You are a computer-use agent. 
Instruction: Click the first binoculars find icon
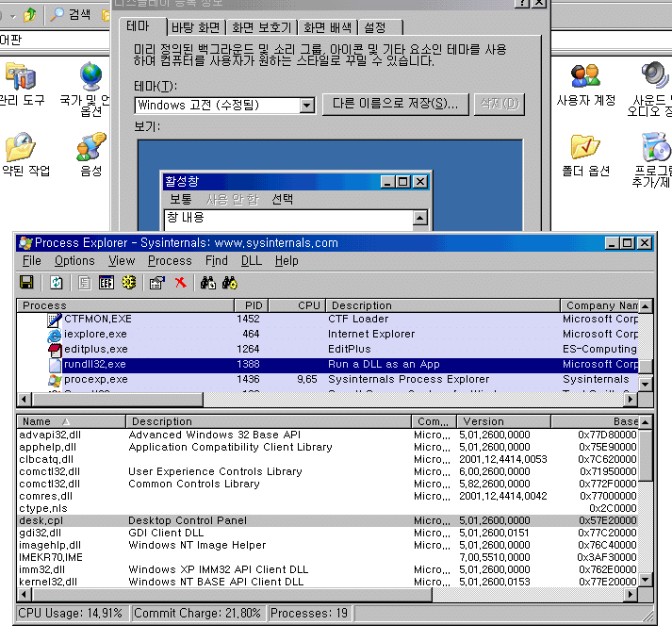(x=208, y=283)
